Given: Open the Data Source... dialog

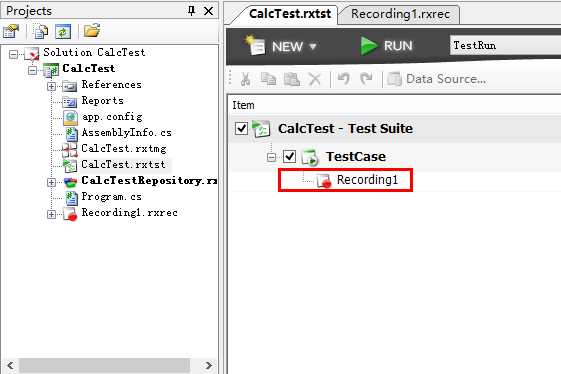Looking at the screenshot, I should click(437, 79).
